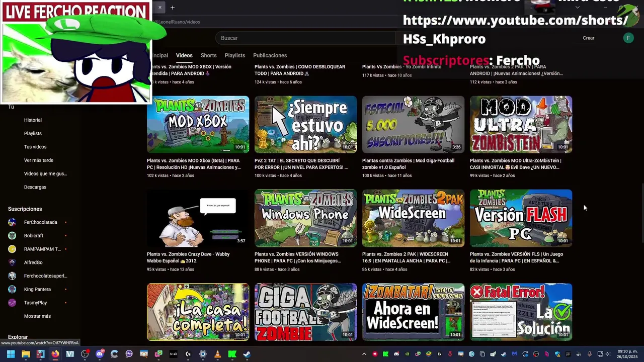Open the GIGA FOOTBALL ZOMBIE thumbnail
This screenshot has height=362, width=644.
click(305, 312)
